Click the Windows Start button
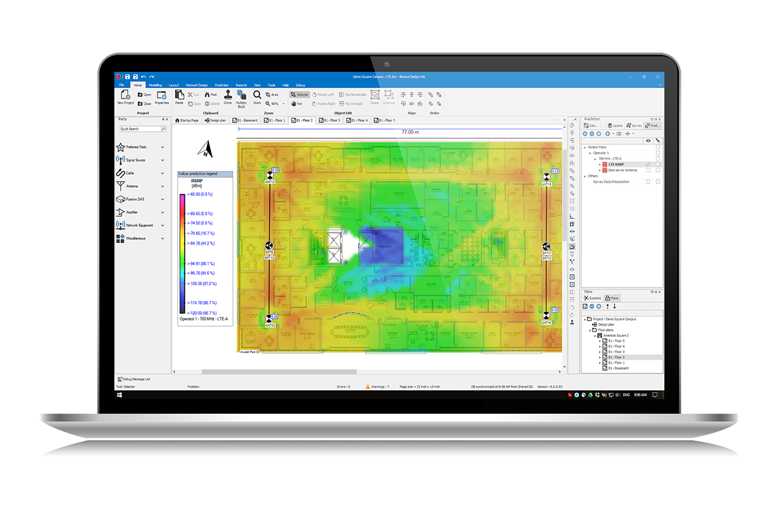The height and width of the screenshot is (532, 784). pyautogui.click(x=120, y=396)
